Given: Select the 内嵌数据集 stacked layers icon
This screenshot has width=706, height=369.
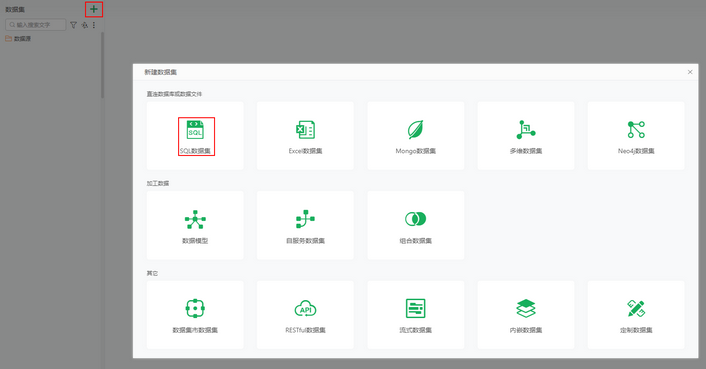Looking at the screenshot, I should 525,308.
